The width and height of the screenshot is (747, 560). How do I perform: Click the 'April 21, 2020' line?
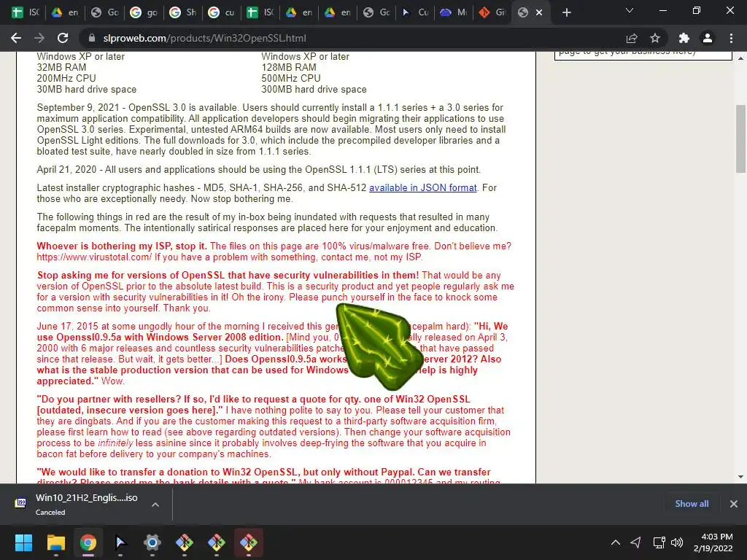pyautogui.click(x=259, y=169)
